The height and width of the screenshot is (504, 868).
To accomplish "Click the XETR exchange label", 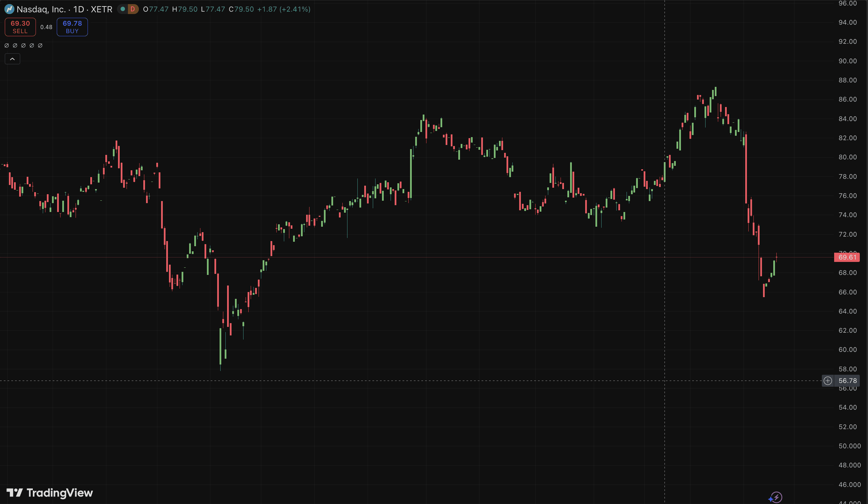I will pos(102,9).
